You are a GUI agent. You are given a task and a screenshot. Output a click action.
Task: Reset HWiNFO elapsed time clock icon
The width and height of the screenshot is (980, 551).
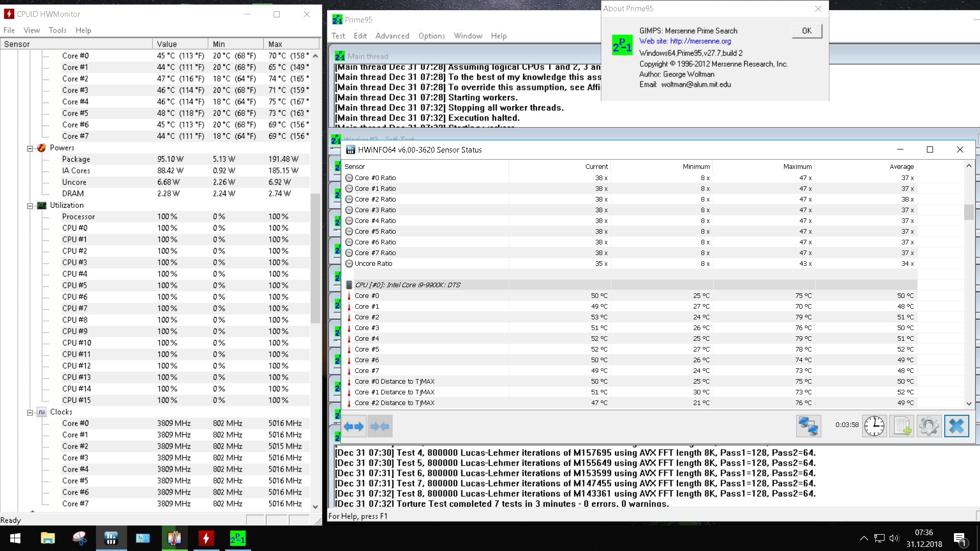(x=874, y=426)
